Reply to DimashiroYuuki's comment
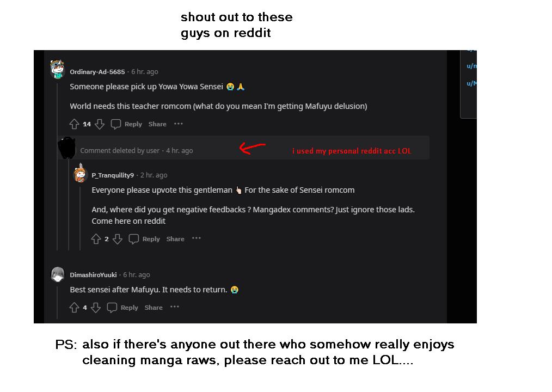This screenshot has height=392, width=552. pos(122,308)
